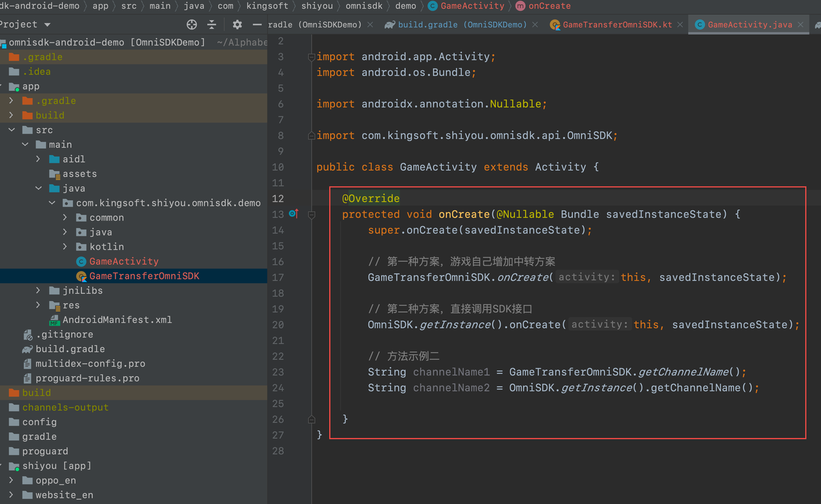This screenshot has height=504, width=821.
Task: Select the omnisdk-android-demo root project node
Action: point(107,42)
